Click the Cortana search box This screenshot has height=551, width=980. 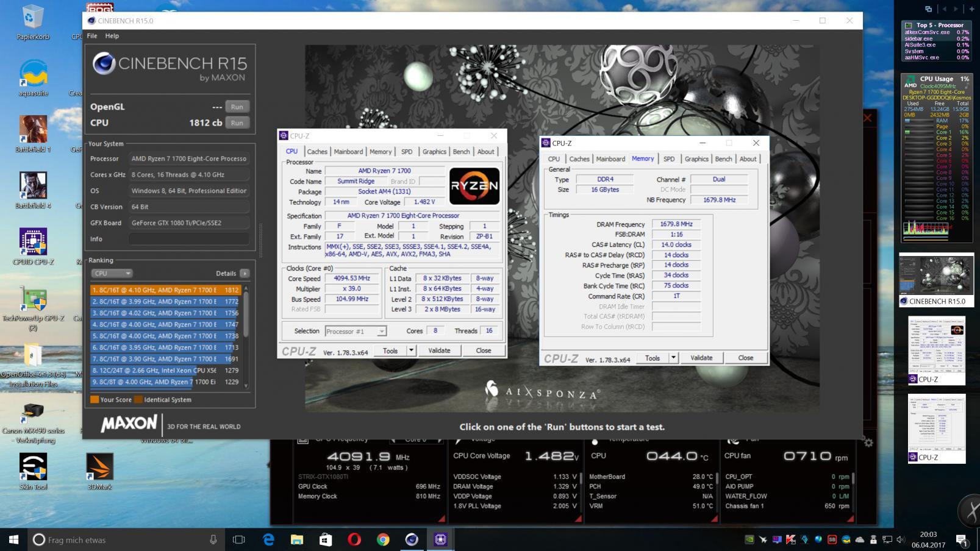pos(125,539)
